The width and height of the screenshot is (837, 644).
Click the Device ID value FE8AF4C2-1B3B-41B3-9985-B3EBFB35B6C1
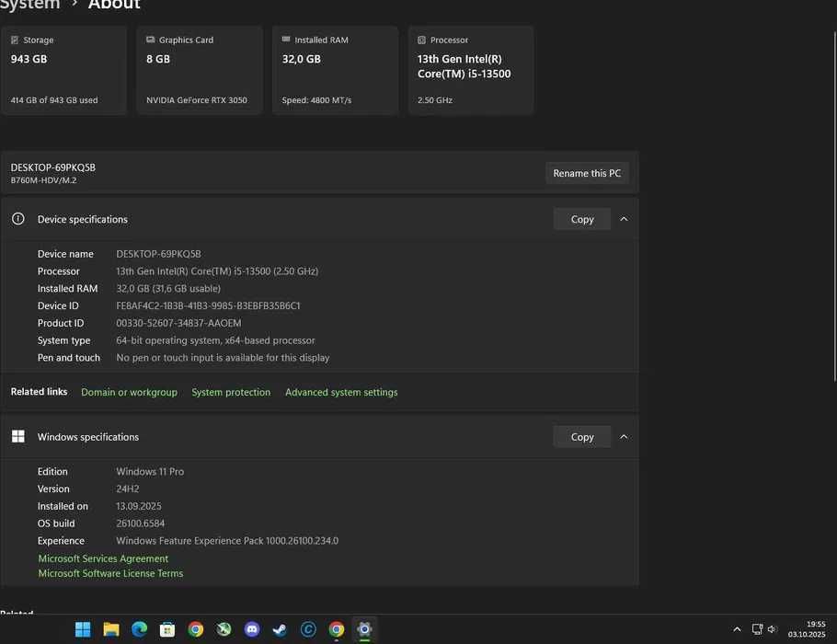pyautogui.click(x=208, y=305)
